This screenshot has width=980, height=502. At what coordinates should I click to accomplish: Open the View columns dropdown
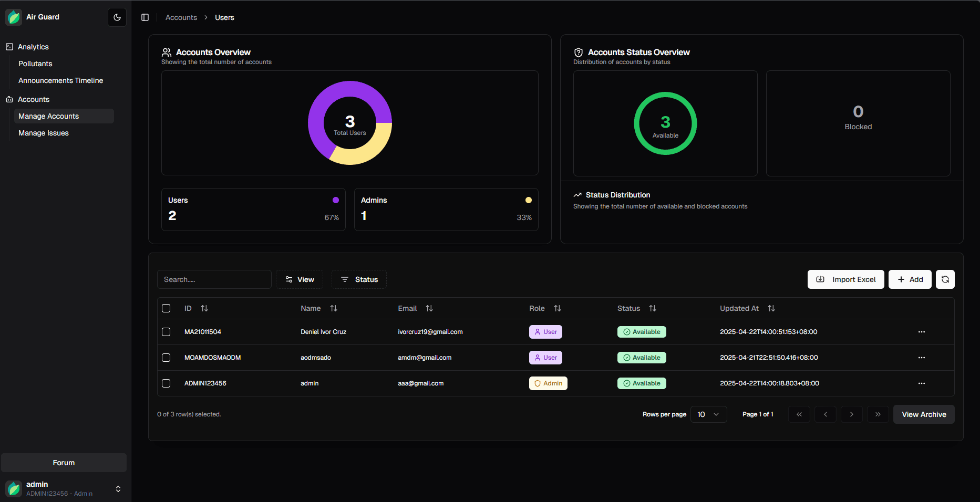tap(300, 279)
